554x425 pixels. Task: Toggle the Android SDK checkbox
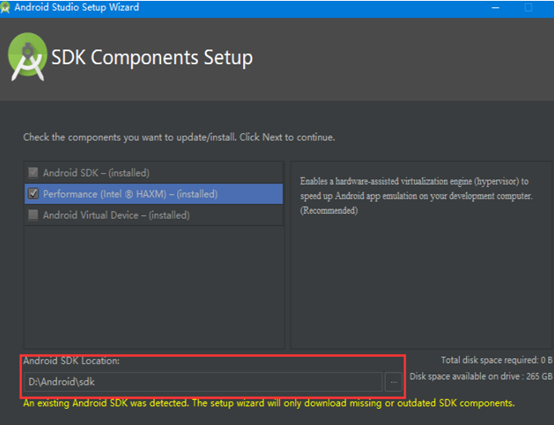click(33, 173)
